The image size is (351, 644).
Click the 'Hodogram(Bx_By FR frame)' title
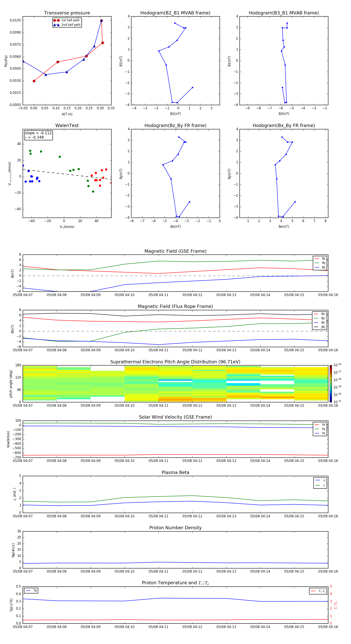284,125
